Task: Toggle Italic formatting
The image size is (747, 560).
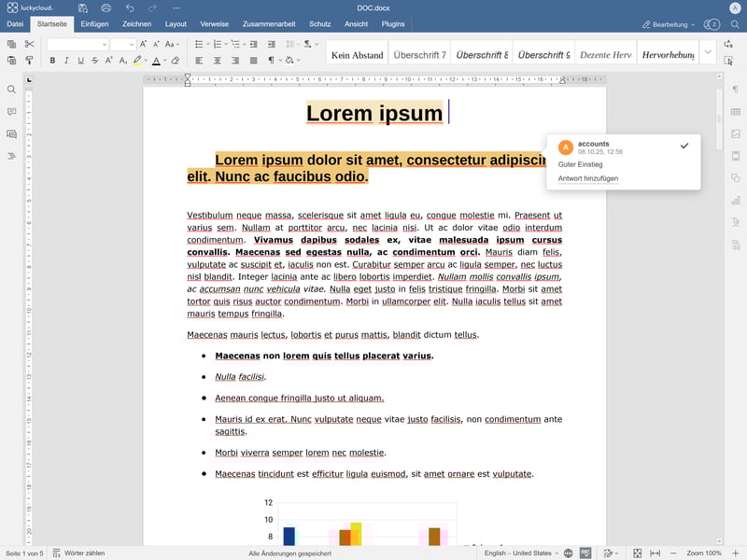Action: click(x=66, y=61)
